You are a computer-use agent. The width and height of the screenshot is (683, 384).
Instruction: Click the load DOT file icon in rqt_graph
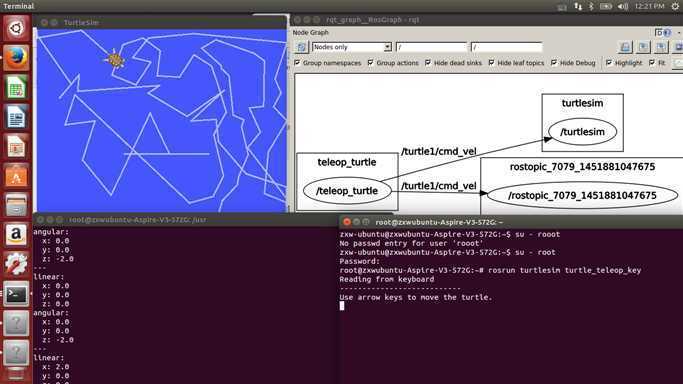(626, 47)
